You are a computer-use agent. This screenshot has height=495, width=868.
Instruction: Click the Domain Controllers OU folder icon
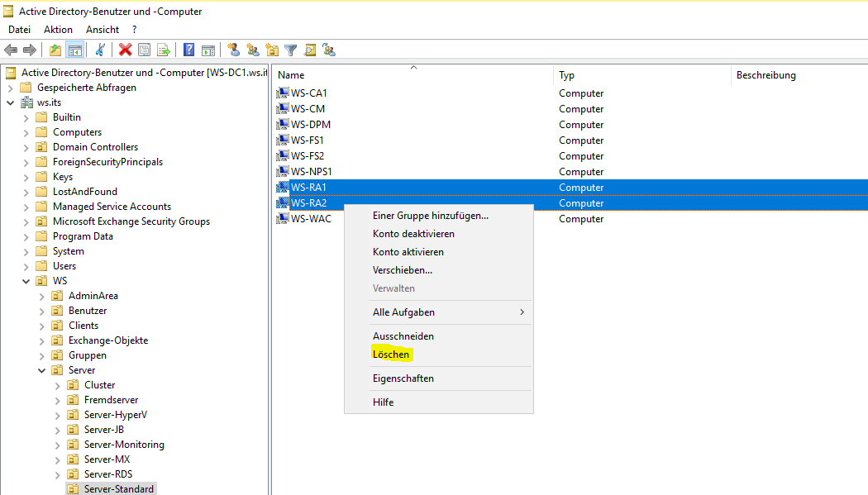[41, 147]
